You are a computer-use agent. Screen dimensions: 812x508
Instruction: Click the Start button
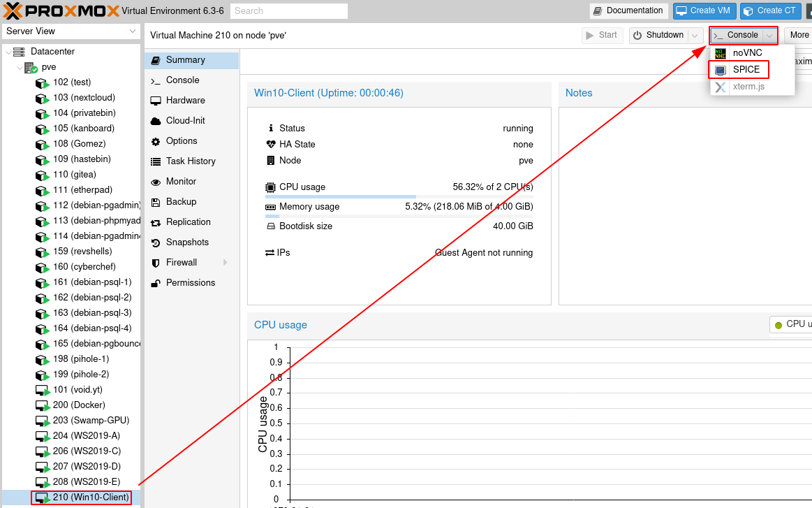click(601, 35)
